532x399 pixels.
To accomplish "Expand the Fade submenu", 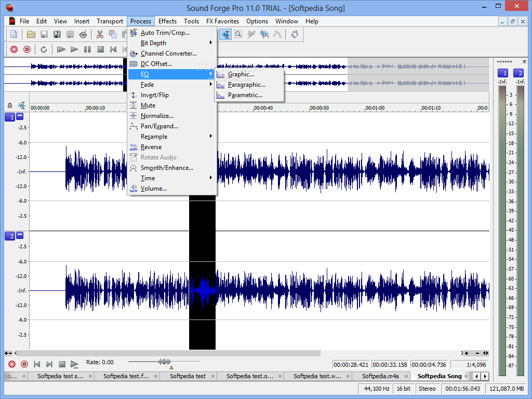I will tap(172, 85).
